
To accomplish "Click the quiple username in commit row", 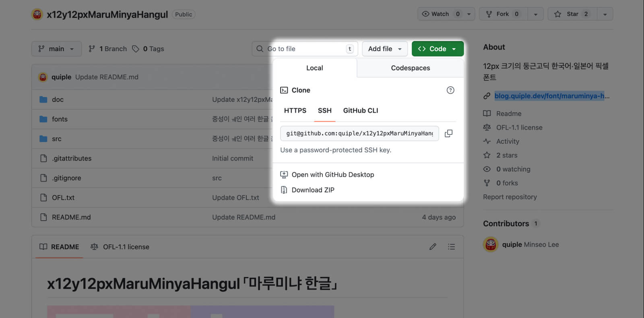I will tap(61, 77).
